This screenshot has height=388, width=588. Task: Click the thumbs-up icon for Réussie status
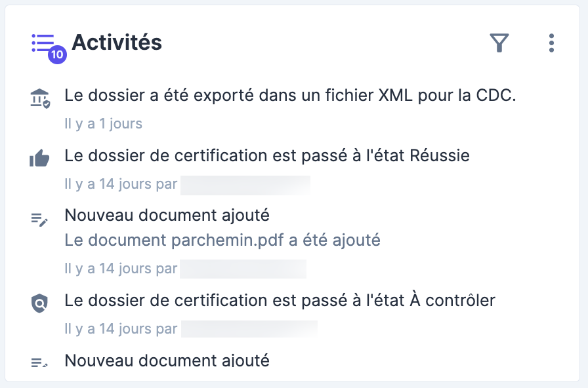pyautogui.click(x=39, y=158)
